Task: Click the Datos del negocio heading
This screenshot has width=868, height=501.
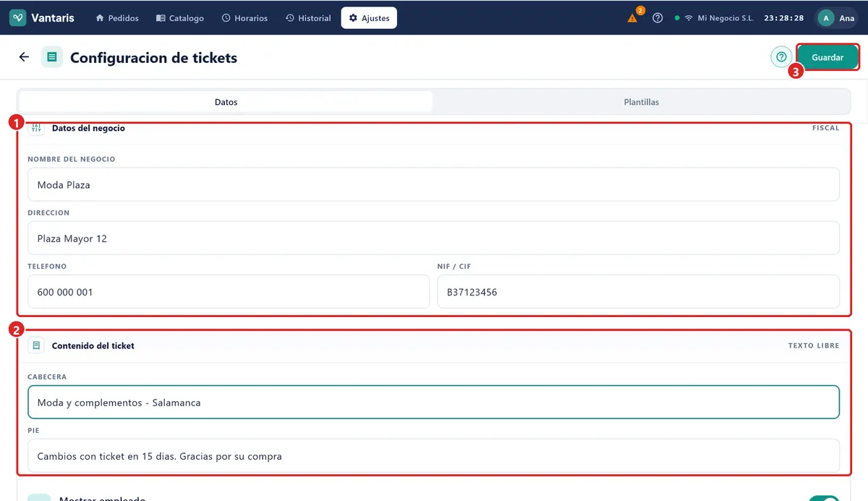Action: coord(88,128)
